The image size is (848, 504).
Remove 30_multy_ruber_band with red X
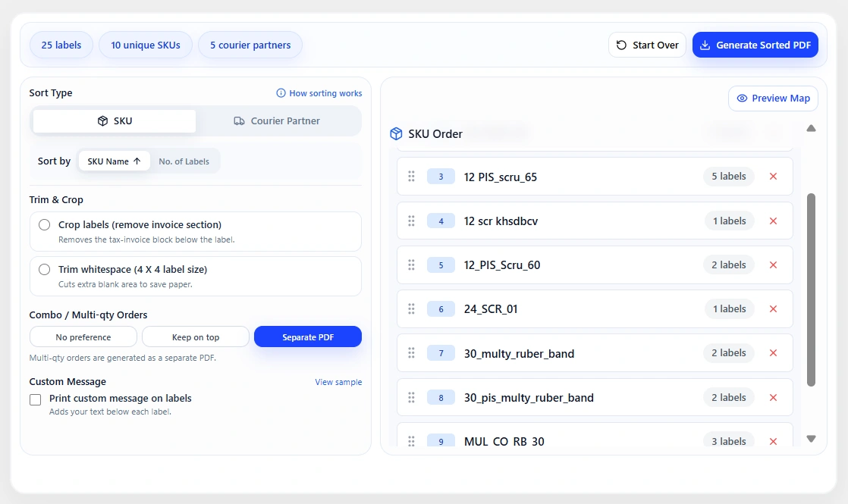click(774, 353)
